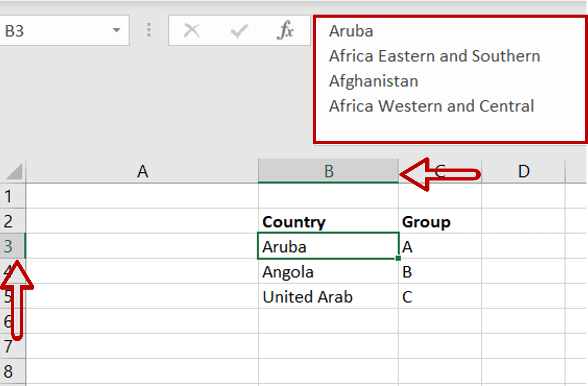
Task: Click the "Country" header cell
Action: (328, 221)
